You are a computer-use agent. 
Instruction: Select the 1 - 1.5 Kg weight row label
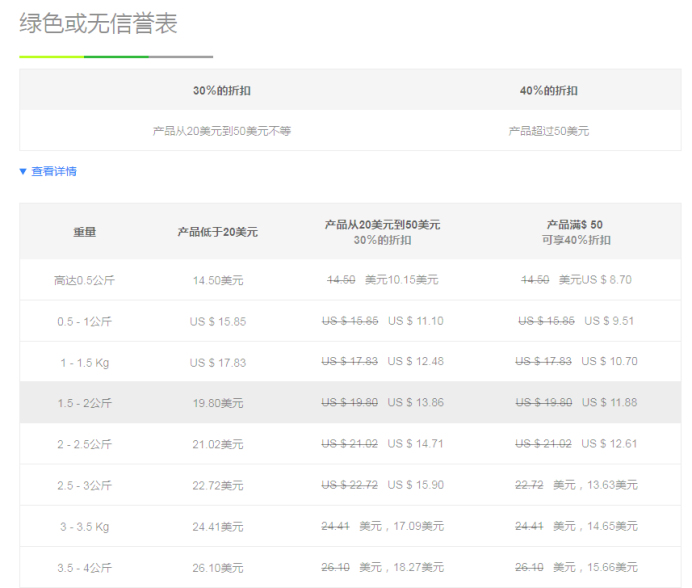click(x=84, y=363)
